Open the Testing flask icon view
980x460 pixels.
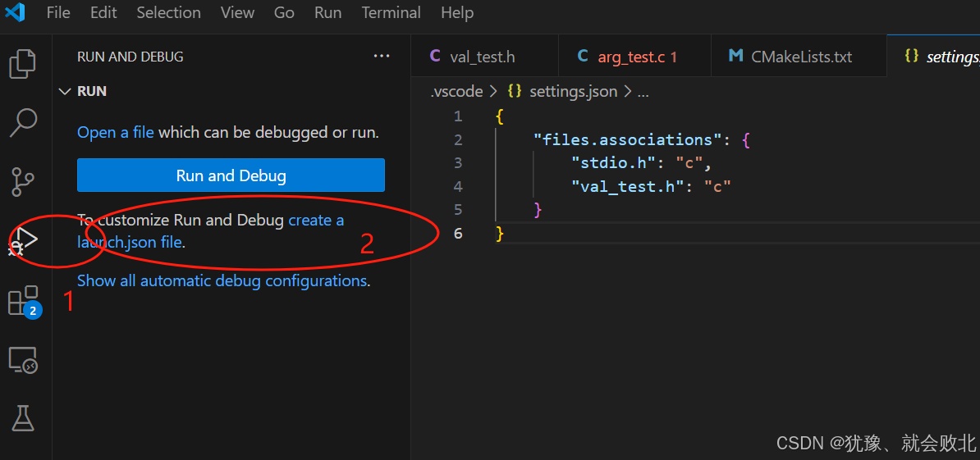[23, 417]
